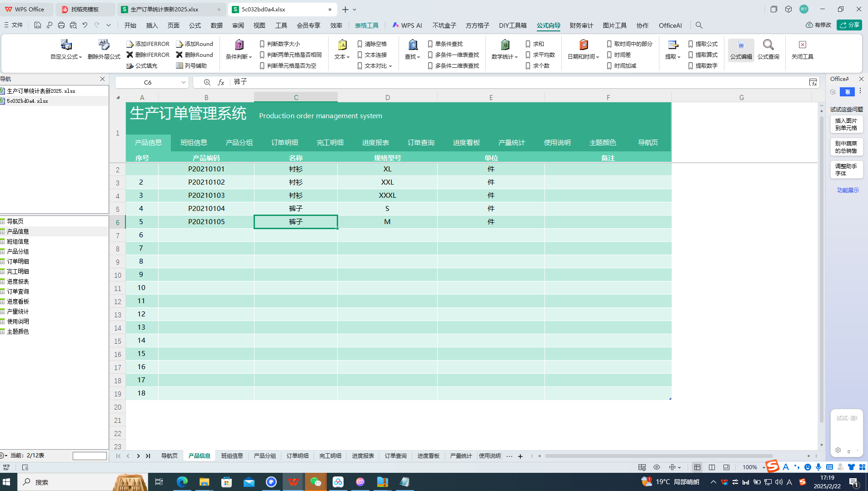Click the 添加IFERROR tool

148,44
